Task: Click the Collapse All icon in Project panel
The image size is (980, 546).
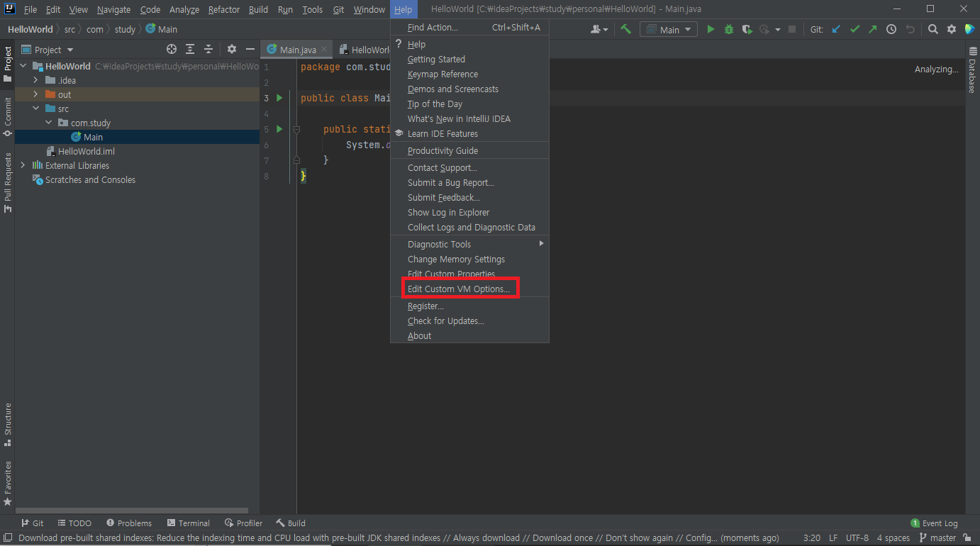Action: pos(208,49)
